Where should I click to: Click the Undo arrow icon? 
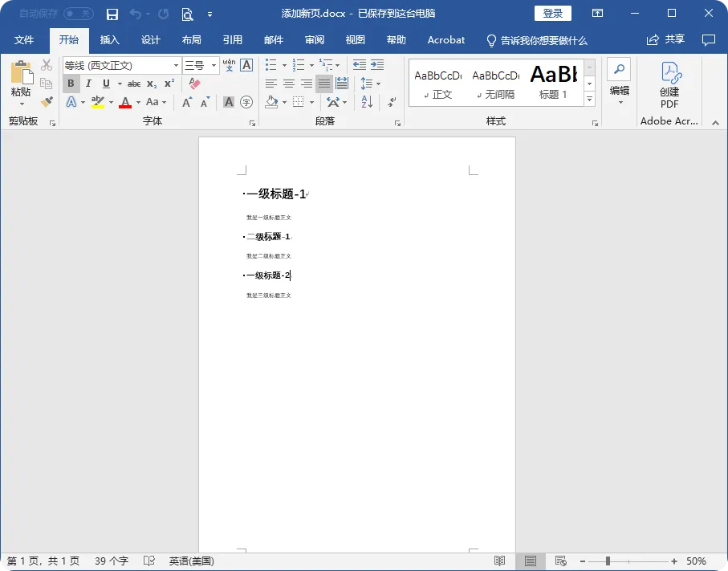point(136,14)
